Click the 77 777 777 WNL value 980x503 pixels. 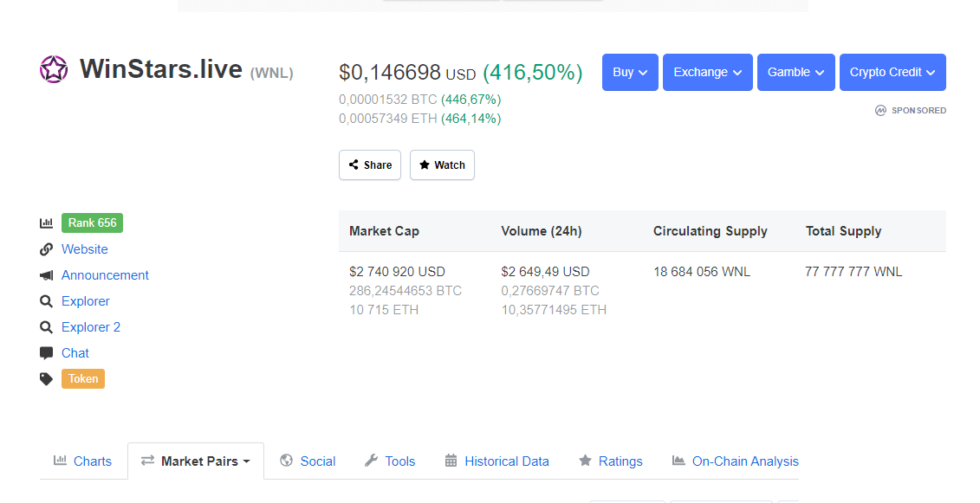coord(853,272)
